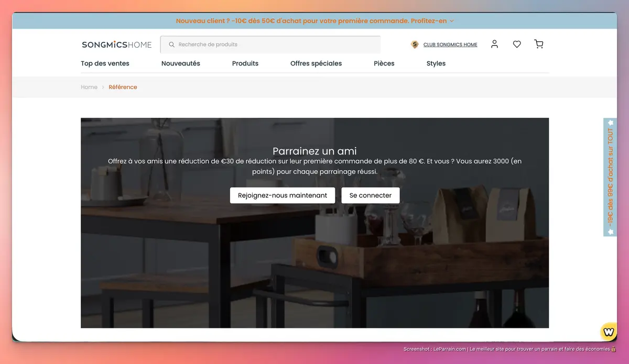Click the search magnifier icon
This screenshot has width=629, height=364.
click(x=171, y=45)
